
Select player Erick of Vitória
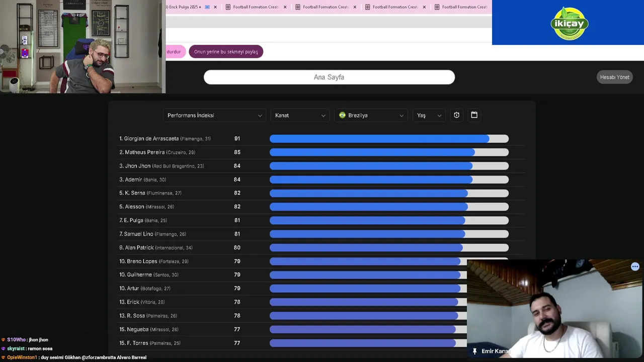pos(292,302)
